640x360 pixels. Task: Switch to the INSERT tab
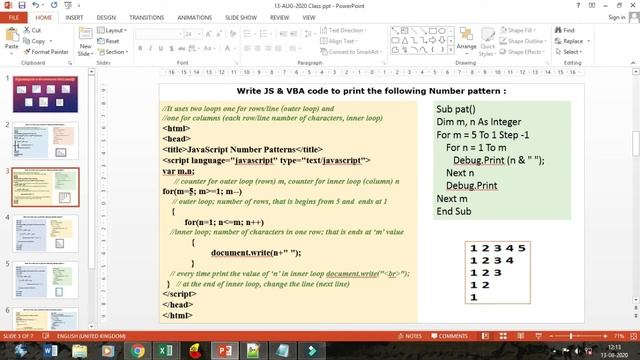coord(74,18)
